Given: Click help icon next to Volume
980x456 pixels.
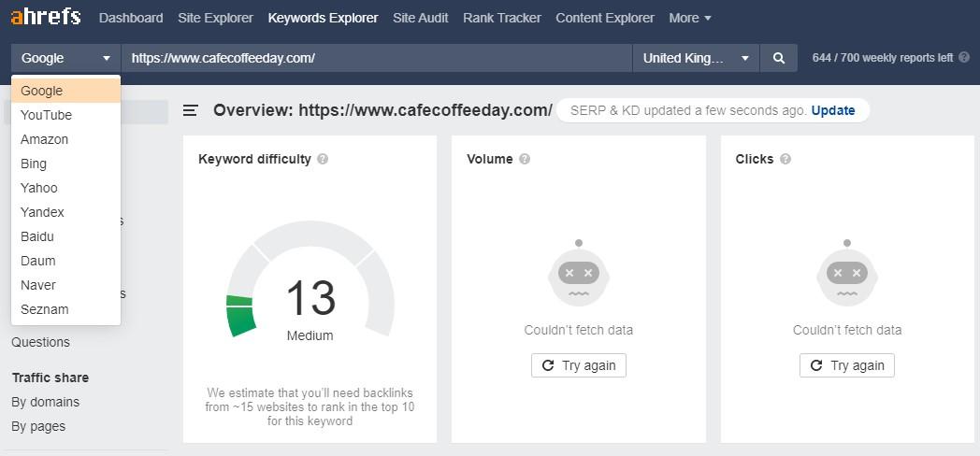Looking at the screenshot, I should [525, 159].
